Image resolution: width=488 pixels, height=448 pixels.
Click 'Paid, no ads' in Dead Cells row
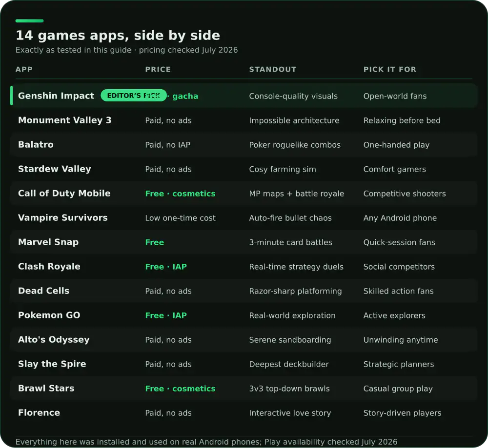pos(168,292)
